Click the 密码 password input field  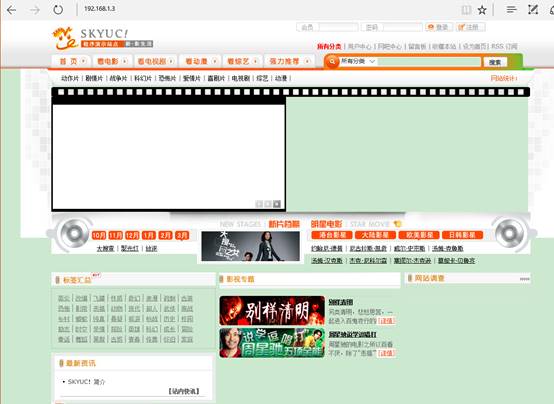[402, 27]
